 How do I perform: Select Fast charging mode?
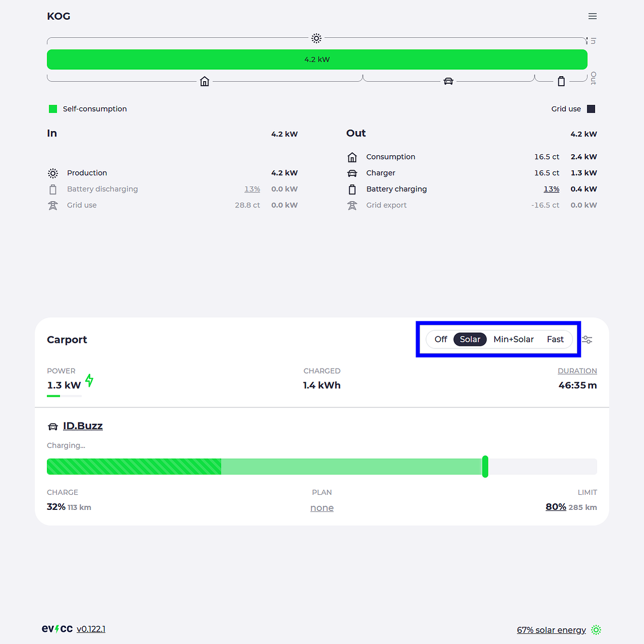tap(555, 339)
